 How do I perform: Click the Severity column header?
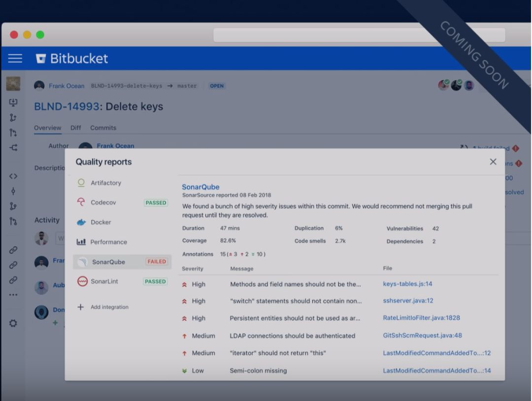pos(193,268)
